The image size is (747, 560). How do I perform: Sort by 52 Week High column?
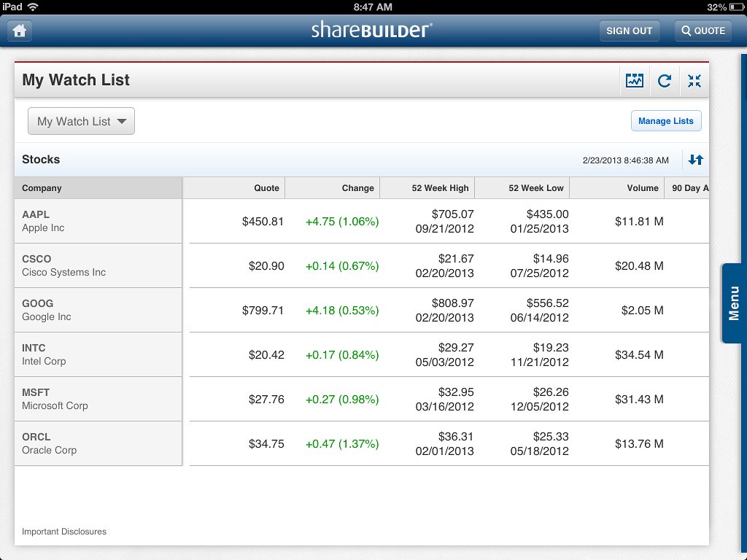427,188
